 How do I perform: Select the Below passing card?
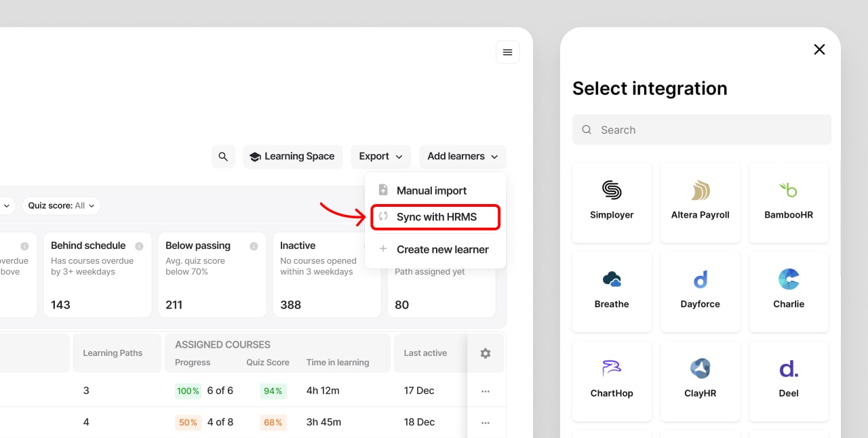tap(212, 275)
